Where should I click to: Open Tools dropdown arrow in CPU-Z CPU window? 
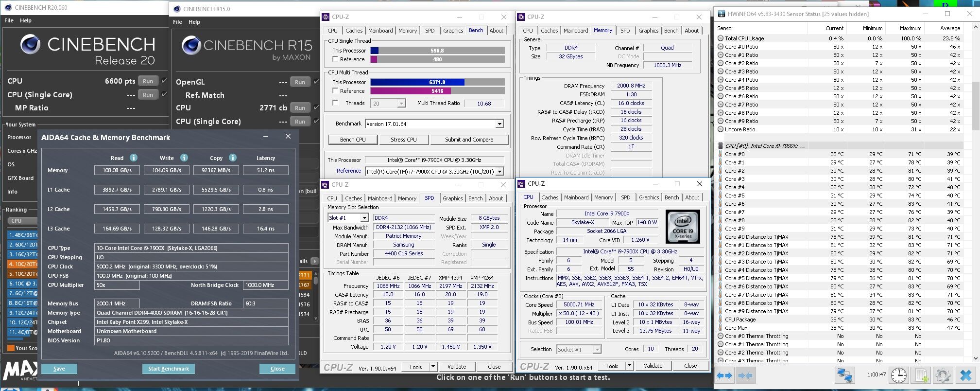click(629, 366)
